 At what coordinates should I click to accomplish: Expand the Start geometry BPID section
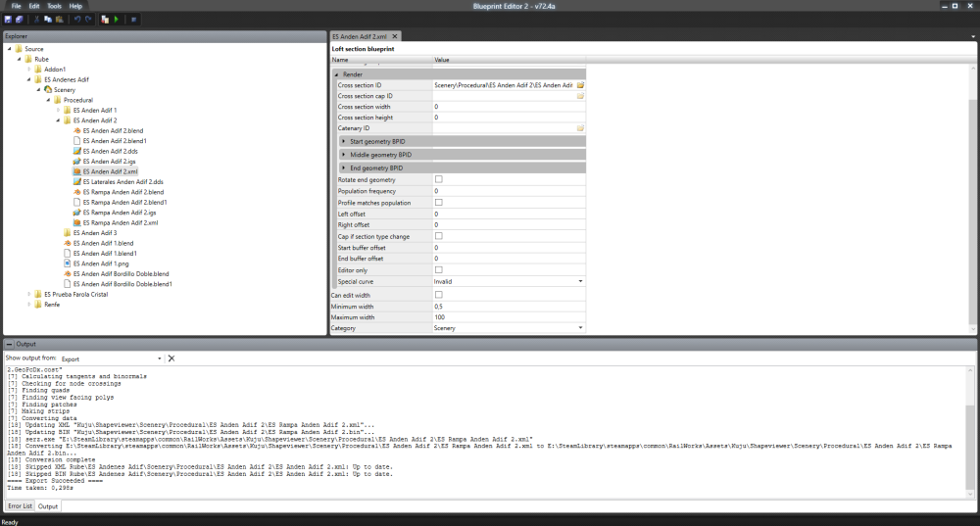pos(344,142)
